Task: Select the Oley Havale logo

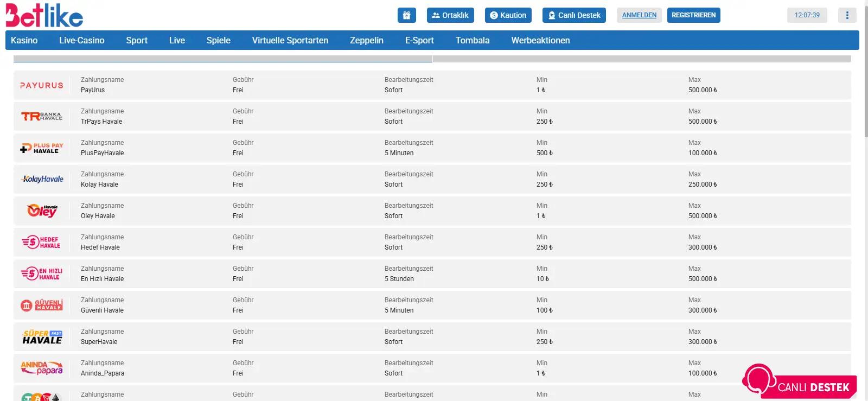Action: click(42, 211)
